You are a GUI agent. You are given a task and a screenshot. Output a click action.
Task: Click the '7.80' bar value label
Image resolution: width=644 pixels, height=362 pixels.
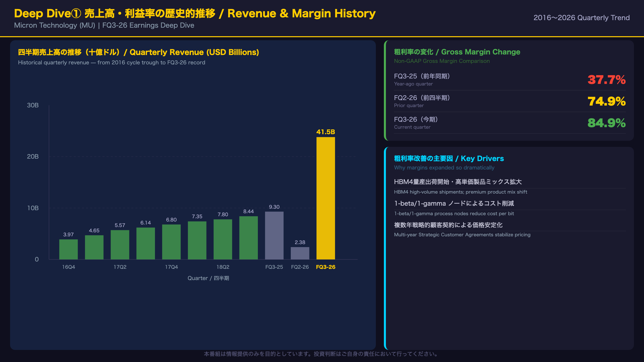[223, 214]
